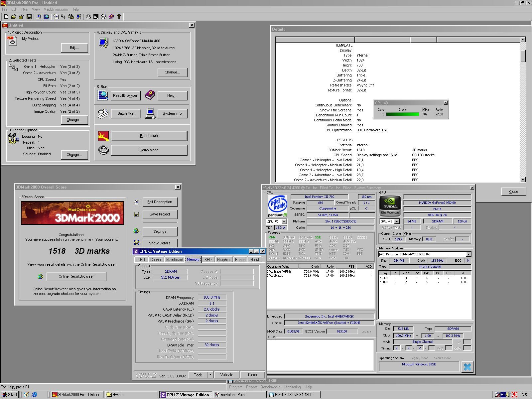Click the floppy icon beside Save Project
Image resolution: width=532 pixels, height=399 pixels.
click(x=136, y=214)
